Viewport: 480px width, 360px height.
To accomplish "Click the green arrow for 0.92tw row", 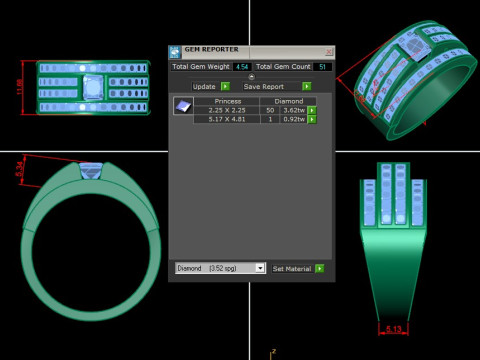I will [312, 119].
